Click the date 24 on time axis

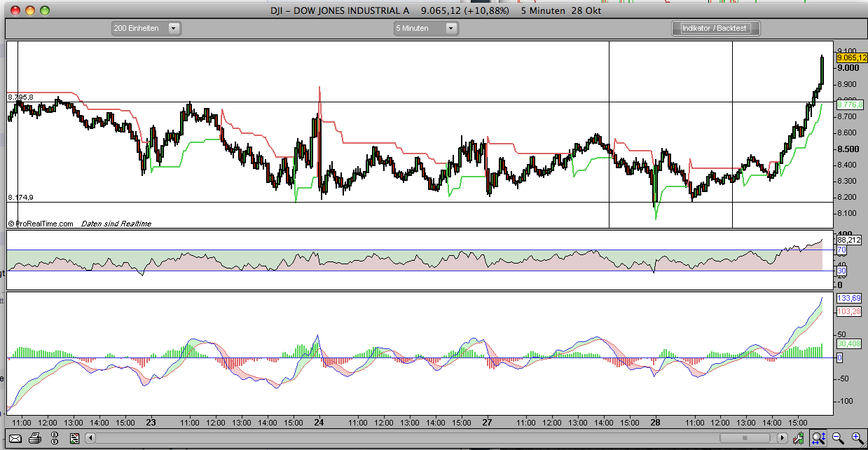tap(319, 423)
